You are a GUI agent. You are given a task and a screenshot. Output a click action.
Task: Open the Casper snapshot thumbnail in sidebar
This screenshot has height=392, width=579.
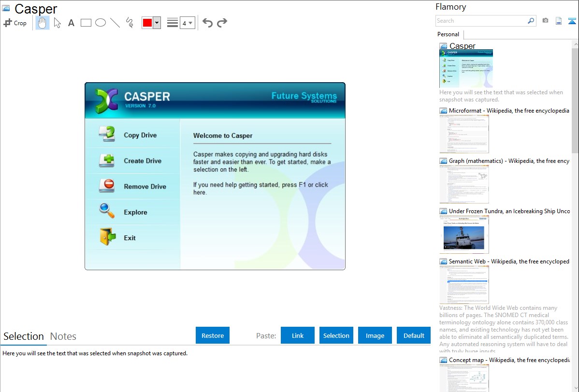466,68
